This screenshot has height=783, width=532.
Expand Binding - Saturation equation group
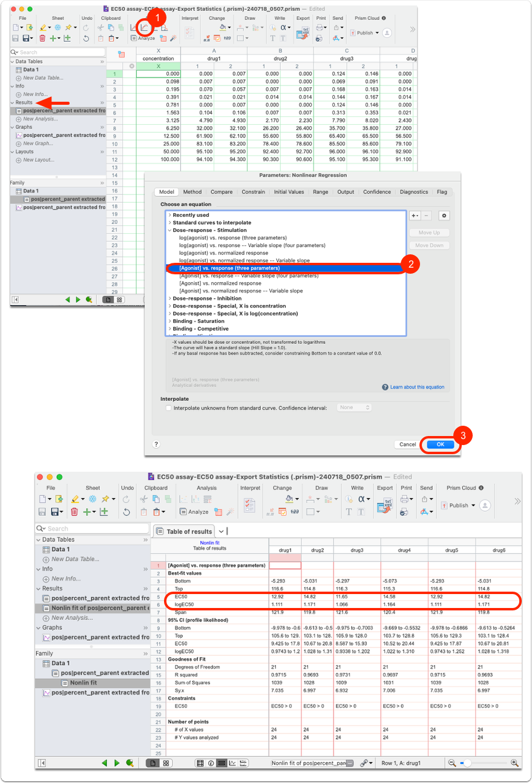click(x=169, y=321)
